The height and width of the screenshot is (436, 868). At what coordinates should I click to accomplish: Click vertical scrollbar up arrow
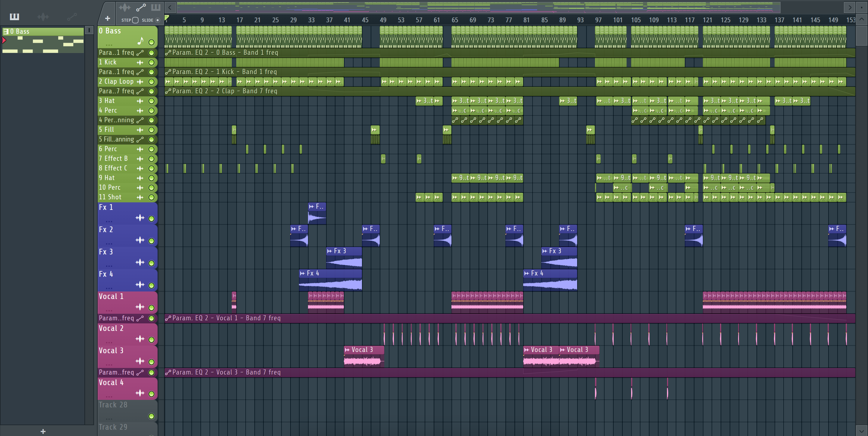pyautogui.click(x=862, y=19)
